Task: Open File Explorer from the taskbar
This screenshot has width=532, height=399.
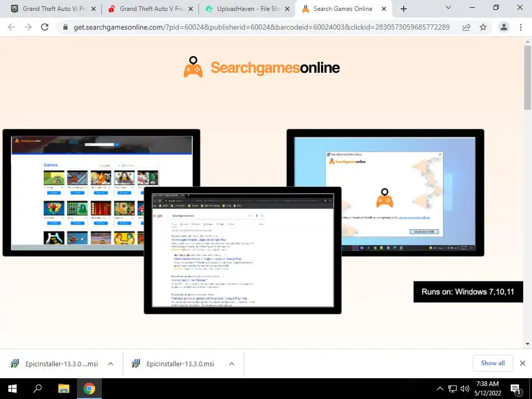Action: pyautogui.click(x=63, y=389)
